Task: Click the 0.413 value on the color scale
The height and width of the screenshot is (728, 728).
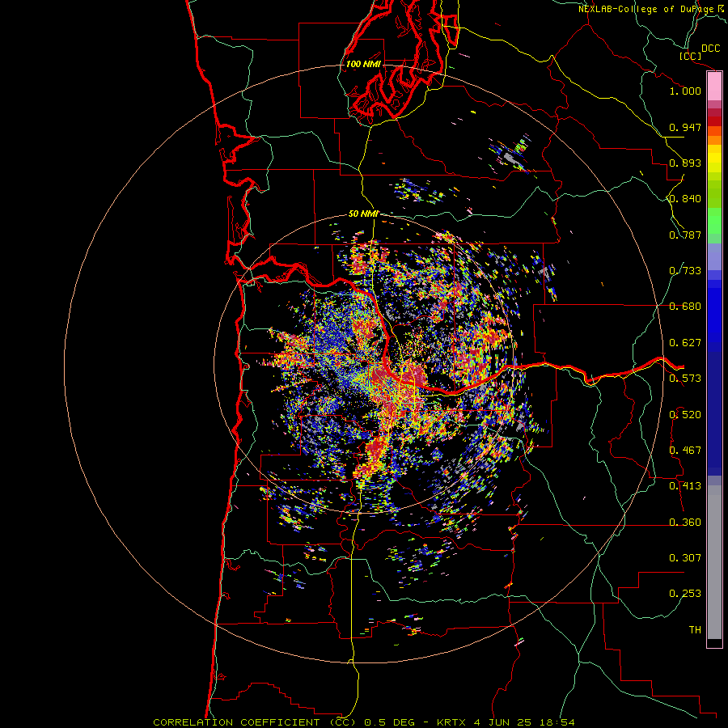Action: click(x=685, y=486)
